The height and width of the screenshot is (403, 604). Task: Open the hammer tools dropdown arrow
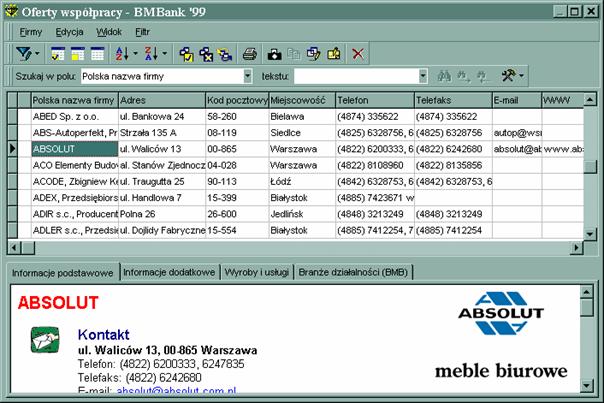pyautogui.click(x=521, y=76)
